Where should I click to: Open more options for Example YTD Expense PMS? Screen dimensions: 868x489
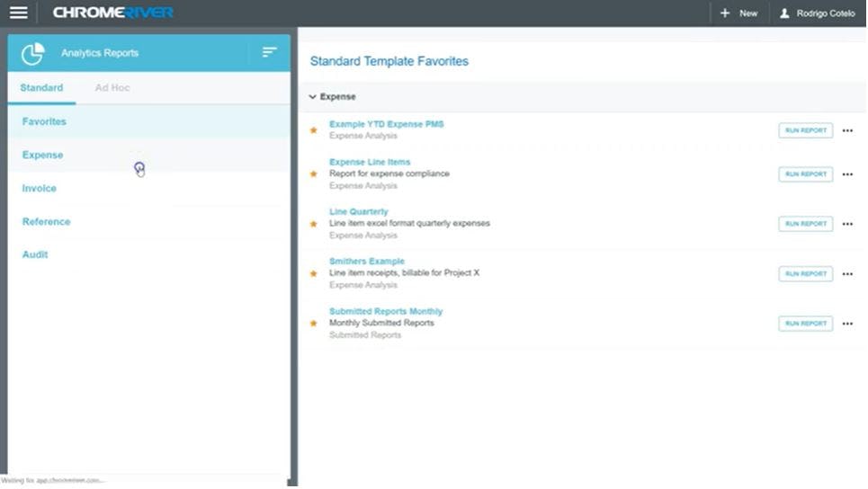click(847, 130)
